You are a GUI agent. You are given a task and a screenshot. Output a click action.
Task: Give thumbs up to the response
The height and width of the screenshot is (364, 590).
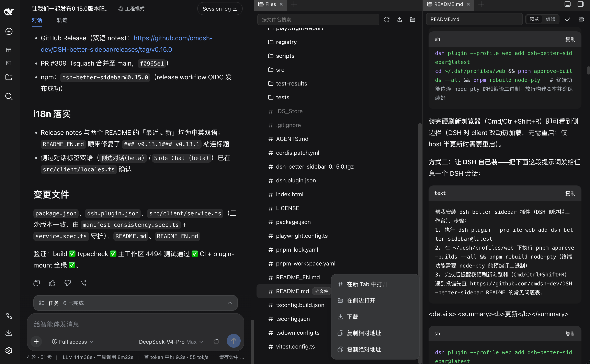pos(52,283)
